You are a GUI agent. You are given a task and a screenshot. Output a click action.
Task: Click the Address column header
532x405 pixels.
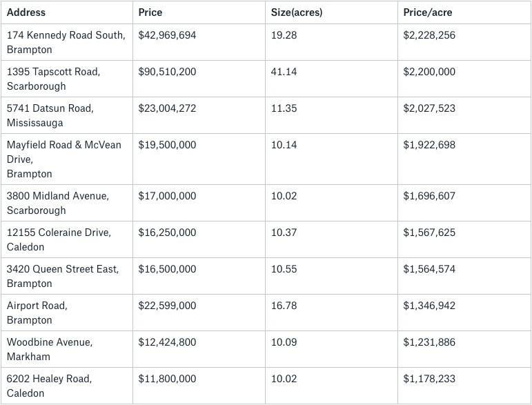click(26, 12)
